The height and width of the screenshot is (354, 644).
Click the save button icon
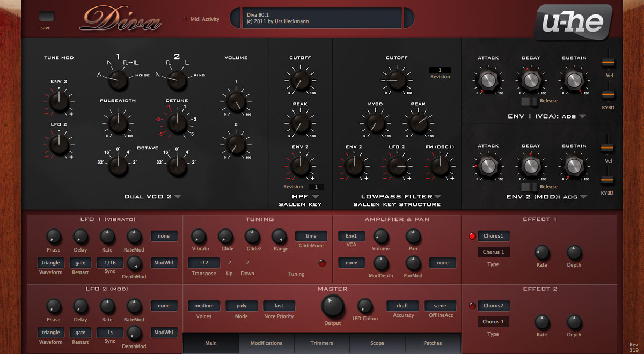coord(47,16)
